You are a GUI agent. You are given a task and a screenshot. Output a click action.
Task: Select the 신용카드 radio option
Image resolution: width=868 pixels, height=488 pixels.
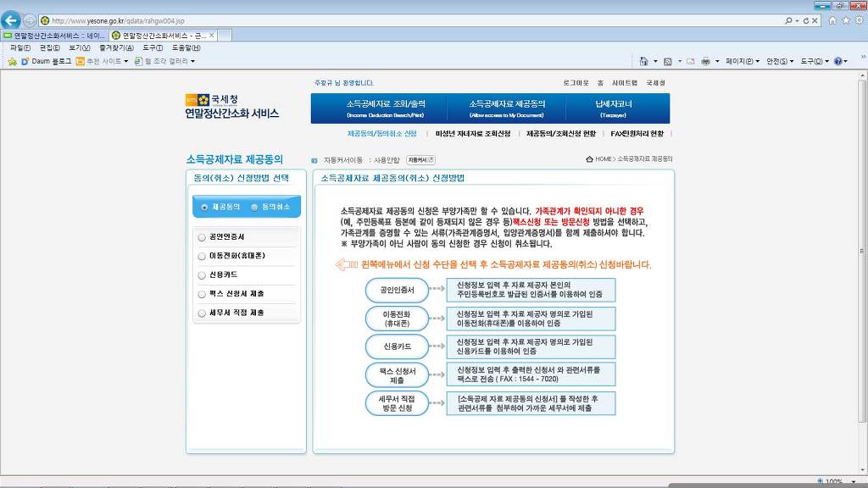(202, 275)
